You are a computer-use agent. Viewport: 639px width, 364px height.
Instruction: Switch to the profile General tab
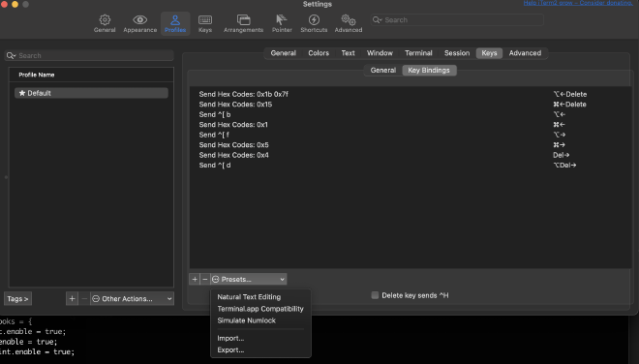click(284, 53)
